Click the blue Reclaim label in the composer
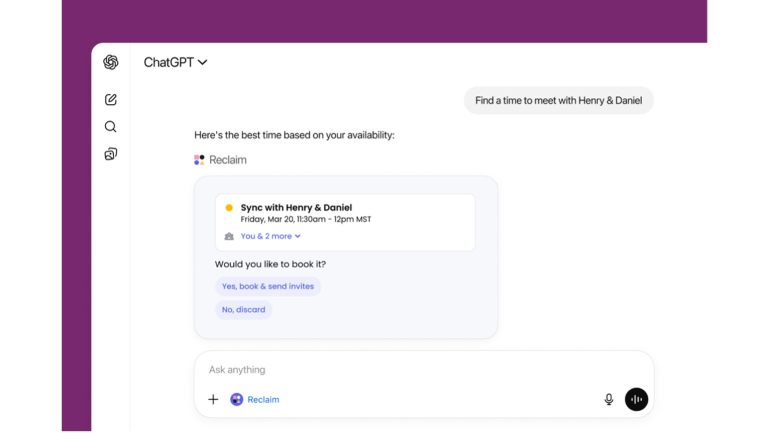 [x=263, y=399]
